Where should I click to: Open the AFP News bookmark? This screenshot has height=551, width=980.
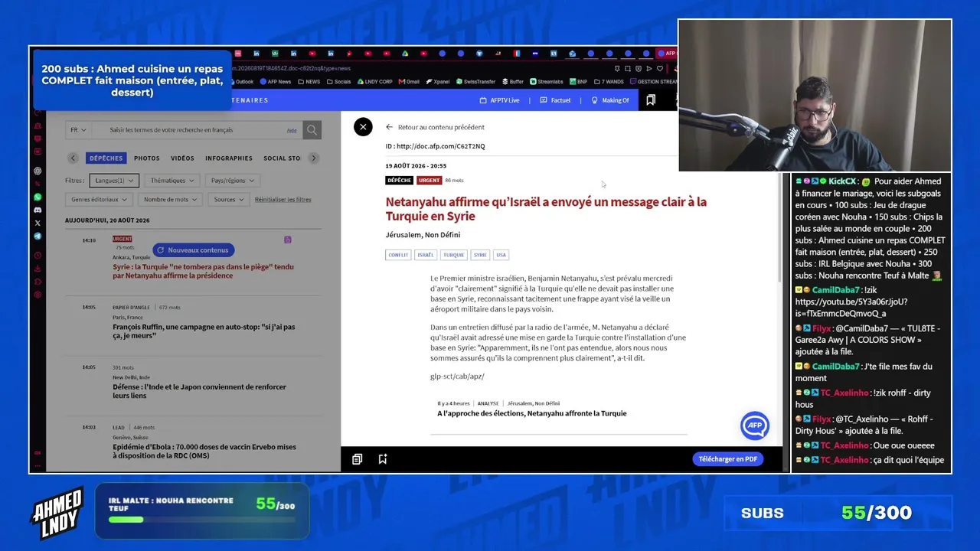click(276, 81)
